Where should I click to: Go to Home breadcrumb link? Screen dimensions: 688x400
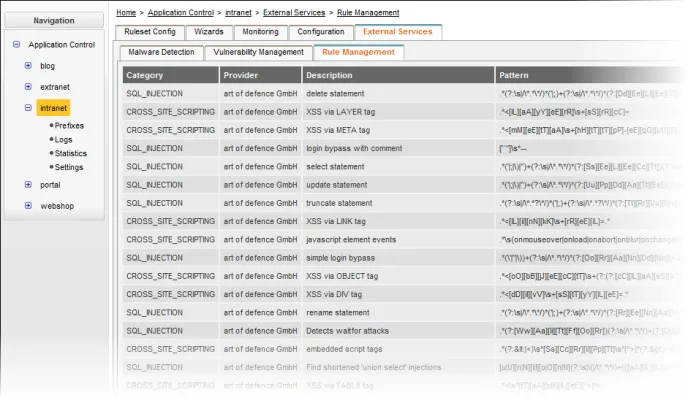click(126, 13)
